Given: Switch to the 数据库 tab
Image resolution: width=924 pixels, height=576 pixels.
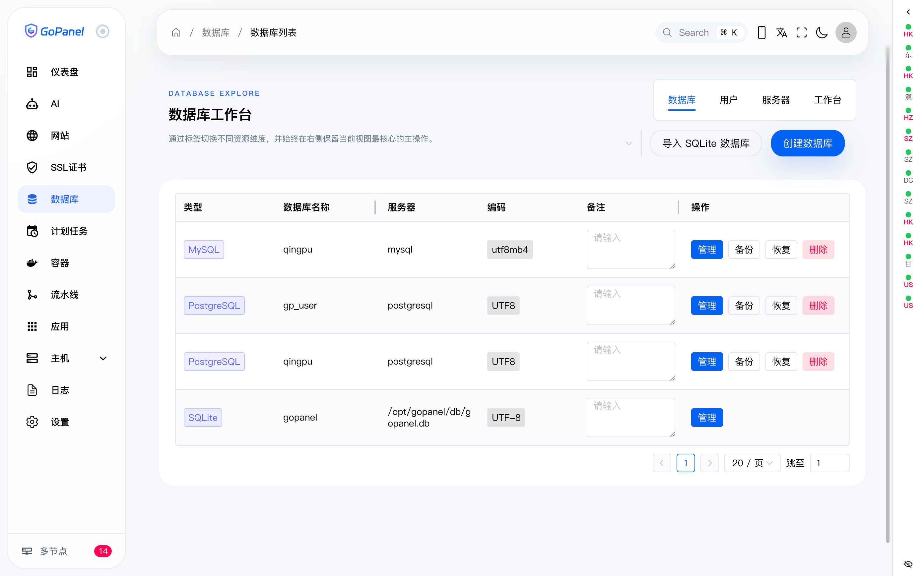Looking at the screenshot, I should point(682,100).
